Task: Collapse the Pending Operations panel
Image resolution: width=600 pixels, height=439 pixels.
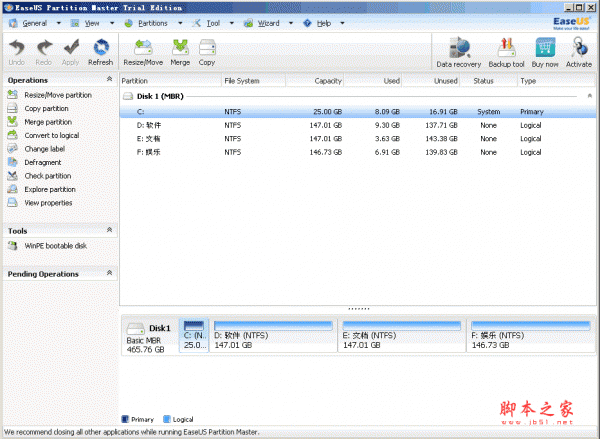Action: coord(109,273)
